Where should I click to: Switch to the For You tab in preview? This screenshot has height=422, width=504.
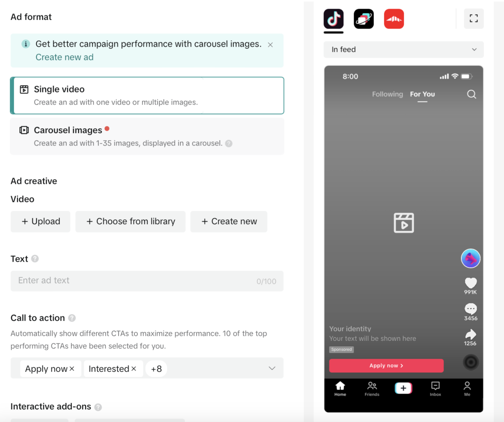click(x=422, y=94)
